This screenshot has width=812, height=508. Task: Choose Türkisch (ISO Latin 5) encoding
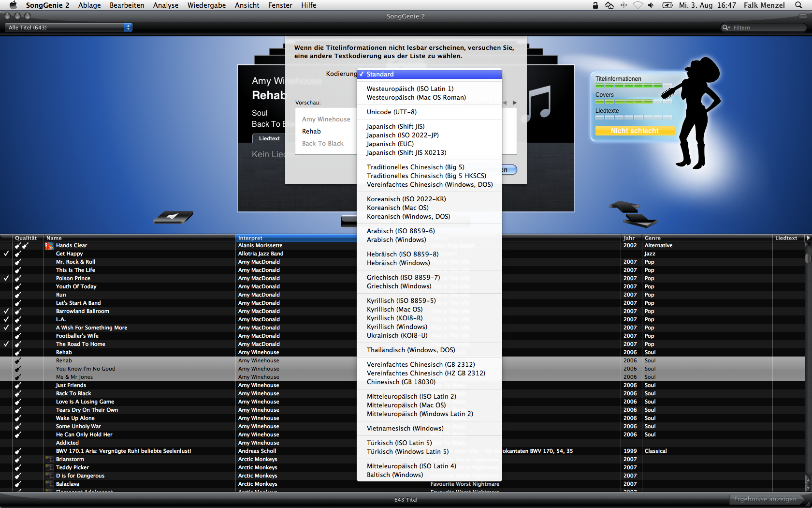point(429,443)
